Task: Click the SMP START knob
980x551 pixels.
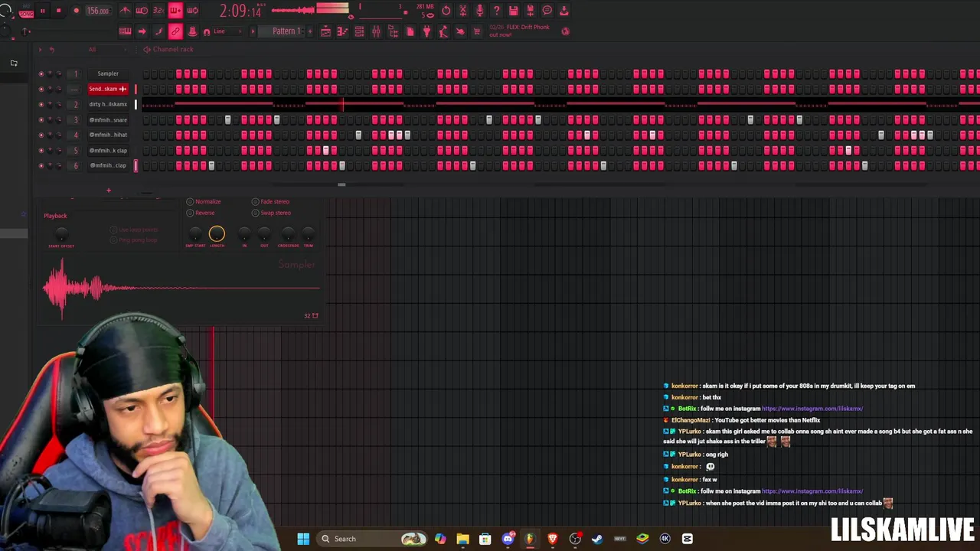Action: click(x=195, y=234)
